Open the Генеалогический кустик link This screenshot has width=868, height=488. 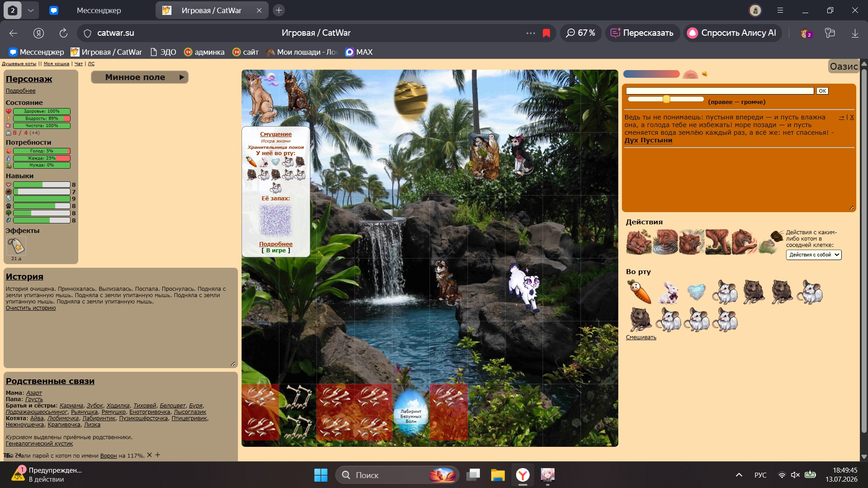coord(39,444)
